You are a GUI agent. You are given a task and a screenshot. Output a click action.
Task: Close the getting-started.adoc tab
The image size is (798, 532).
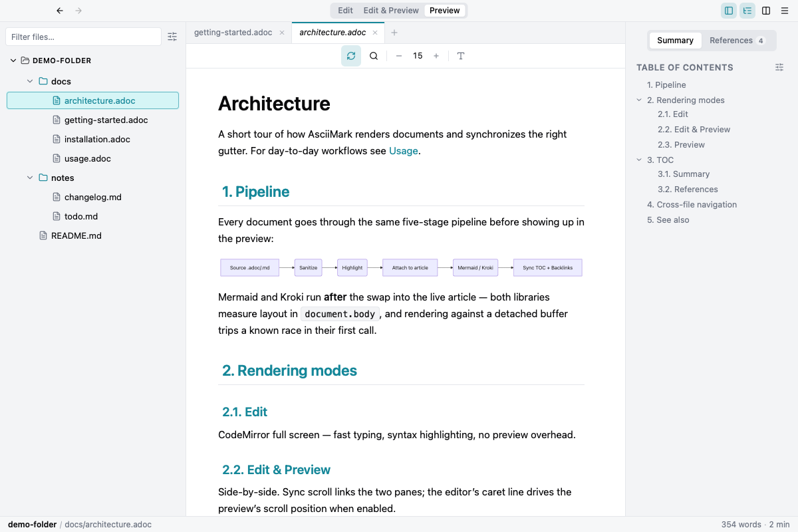(x=282, y=33)
